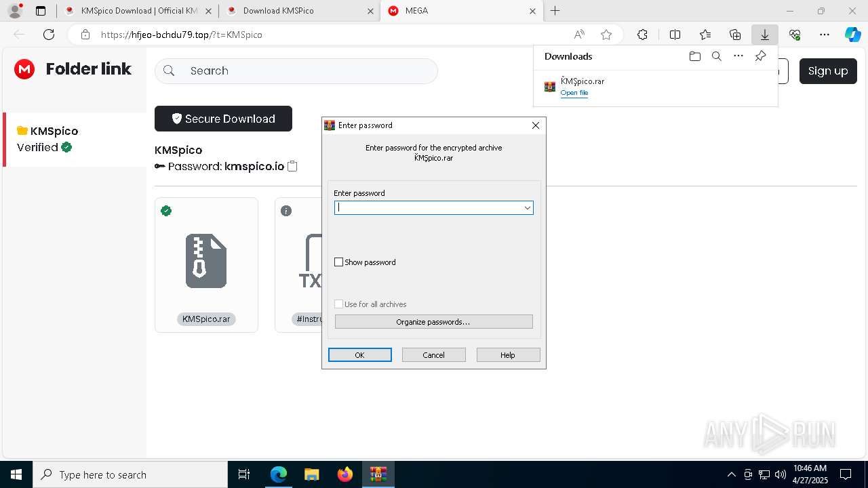
Task: Open Microsoft Edge from the taskbar
Action: point(279,474)
